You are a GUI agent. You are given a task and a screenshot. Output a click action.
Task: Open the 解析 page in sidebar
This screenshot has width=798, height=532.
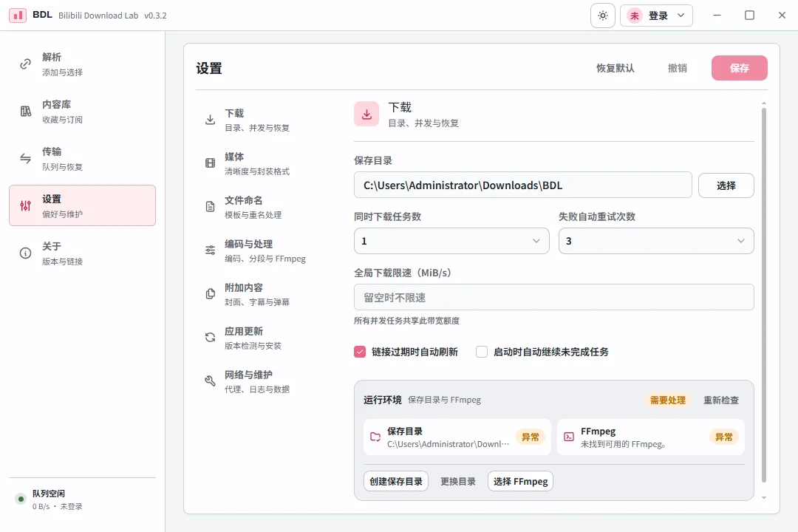[83, 64]
